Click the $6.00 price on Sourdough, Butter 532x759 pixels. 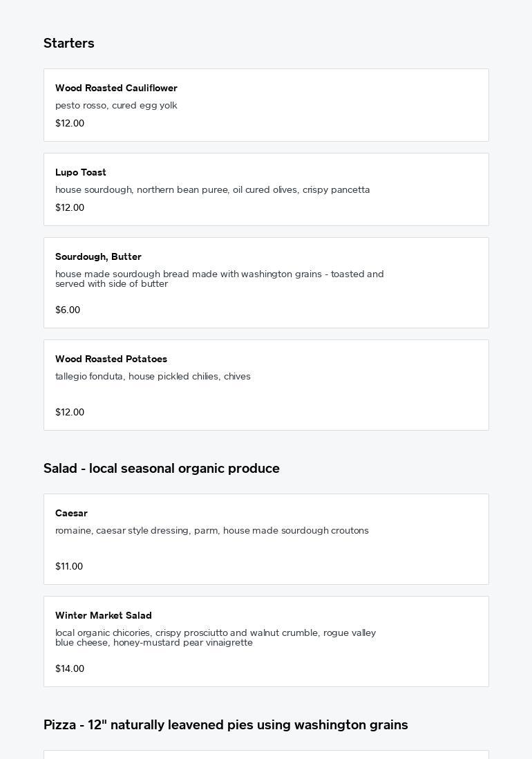tap(68, 310)
